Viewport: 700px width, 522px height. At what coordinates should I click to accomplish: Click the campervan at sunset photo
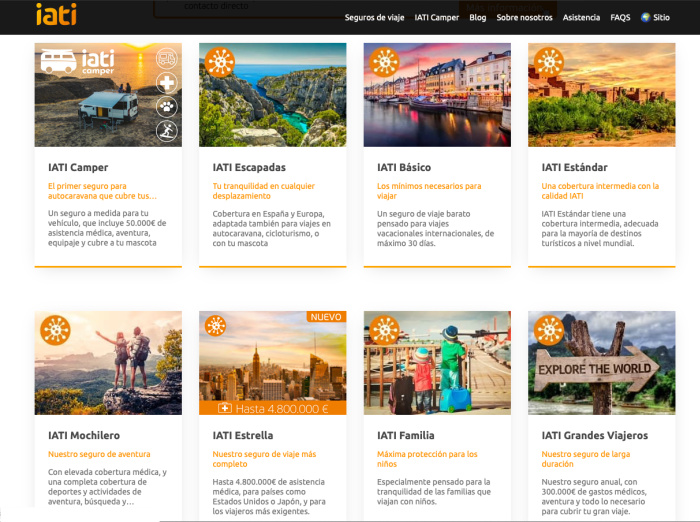[x=108, y=95]
